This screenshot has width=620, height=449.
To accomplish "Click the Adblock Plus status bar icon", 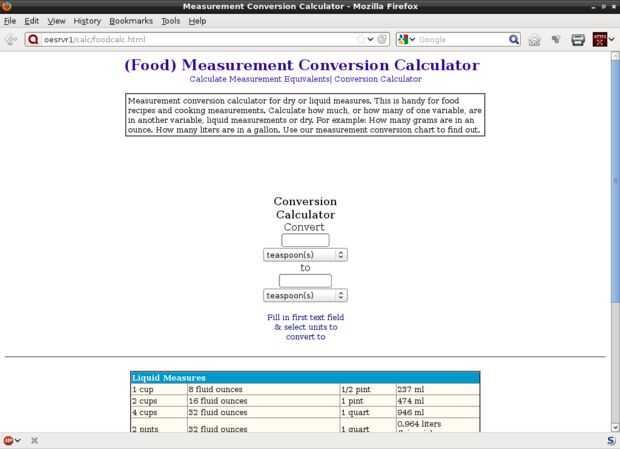I will tap(8, 440).
